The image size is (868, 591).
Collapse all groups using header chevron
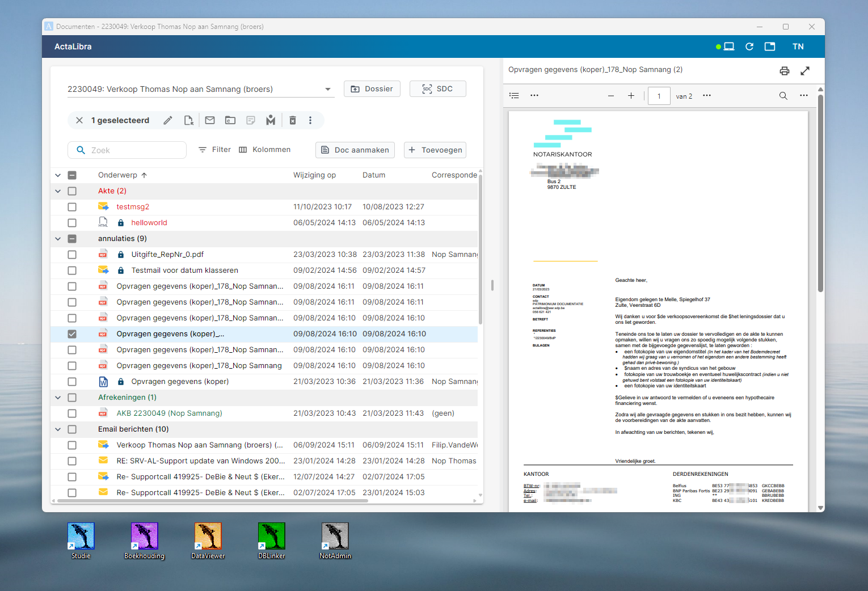tap(58, 175)
